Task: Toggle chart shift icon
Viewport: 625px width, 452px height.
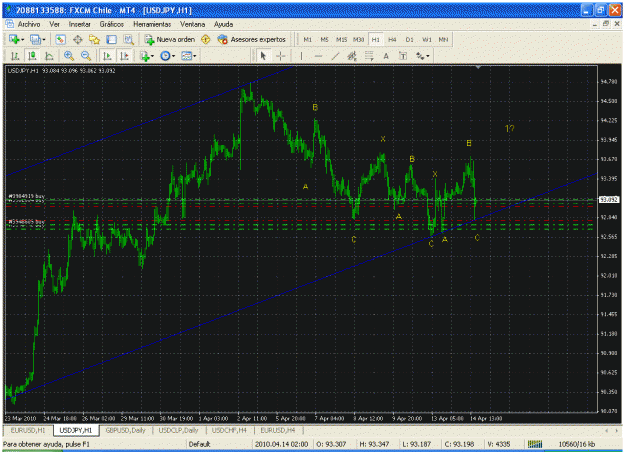Action: [x=124, y=56]
